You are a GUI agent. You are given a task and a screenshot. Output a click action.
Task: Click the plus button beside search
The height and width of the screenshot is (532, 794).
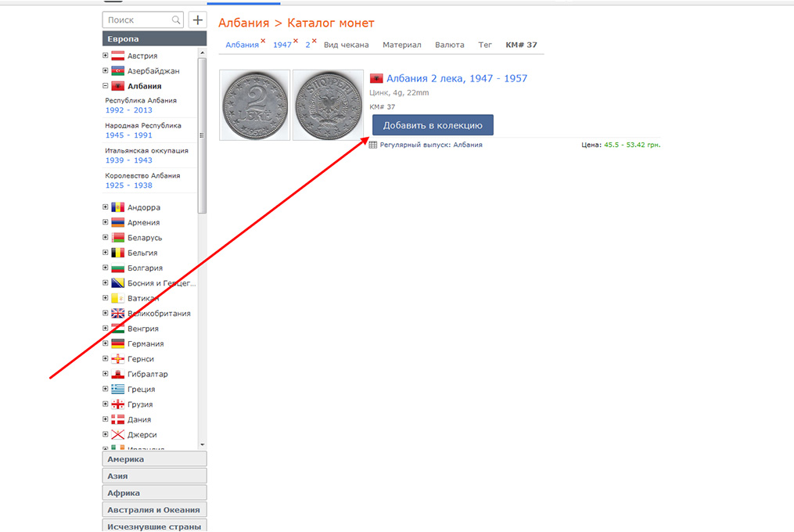(x=198, y=20)
